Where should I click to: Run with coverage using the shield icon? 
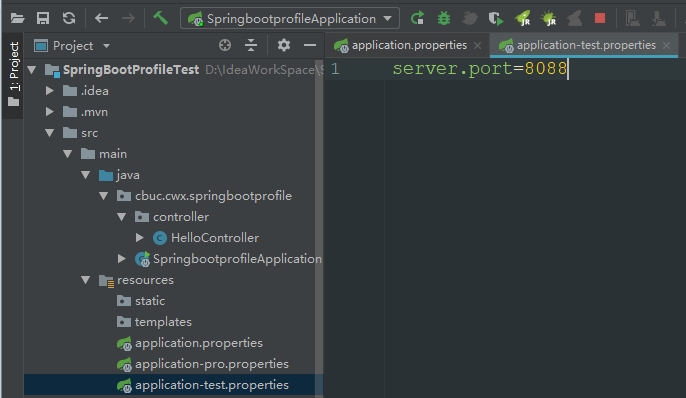(496, 18)
